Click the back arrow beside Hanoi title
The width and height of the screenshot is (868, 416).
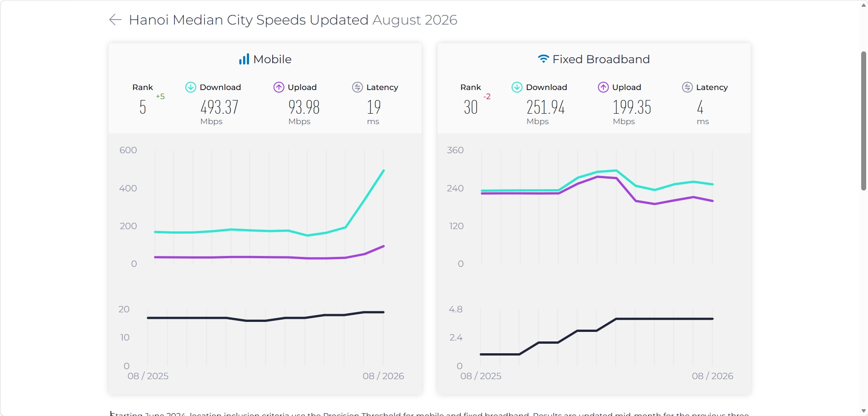pyautogui.click(x=115, y=20)
